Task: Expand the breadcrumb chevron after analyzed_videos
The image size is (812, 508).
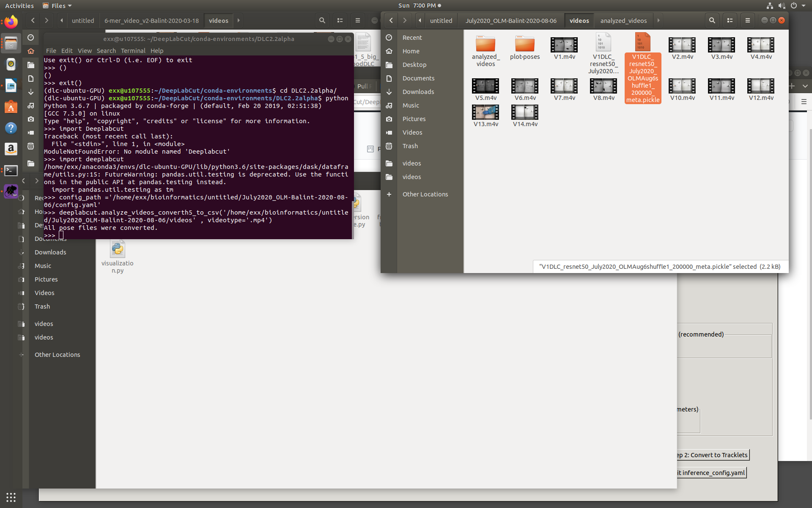Action: 659,20
